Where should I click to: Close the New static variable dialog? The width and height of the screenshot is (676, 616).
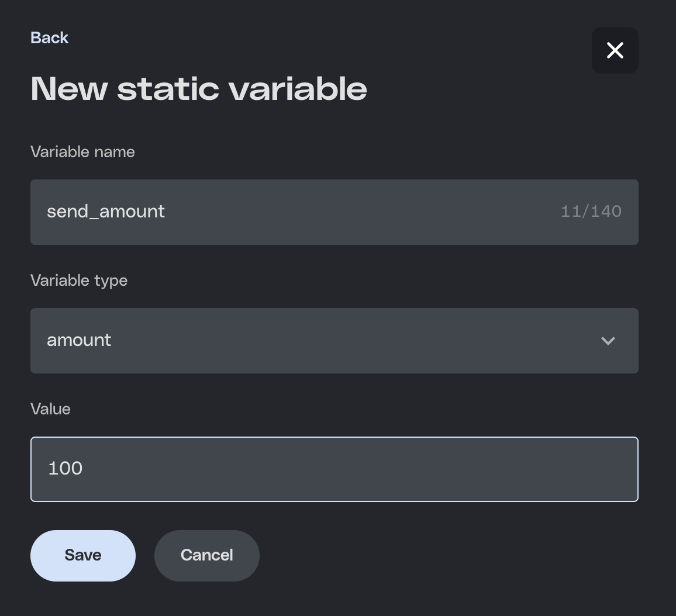[x=615, y=50]
